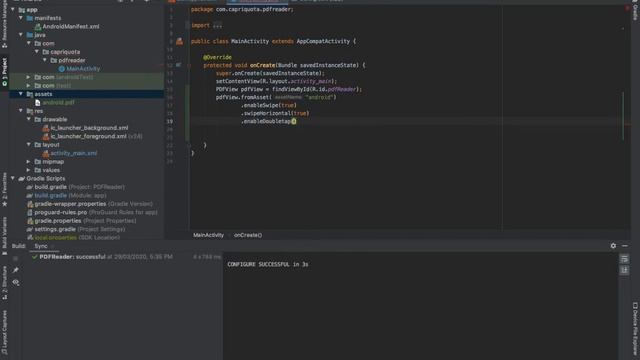Viewport: 640px width, 360px height.
Task: Open proguard-rules.pro file
Action: click(x=92, y=212)
